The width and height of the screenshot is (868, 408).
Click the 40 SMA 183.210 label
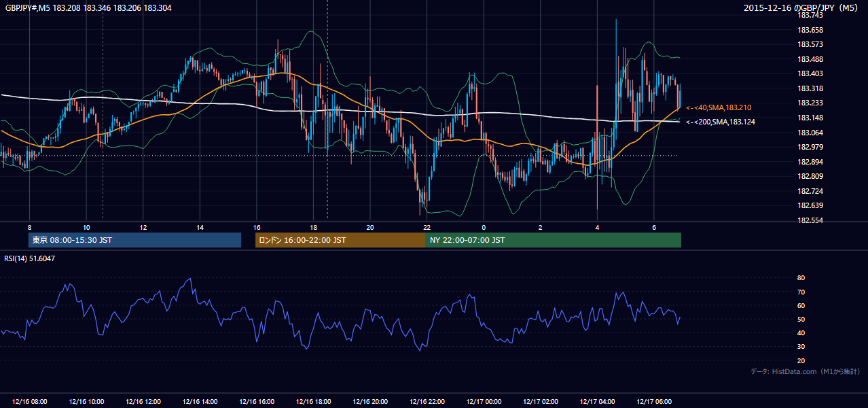pos(719,107)
